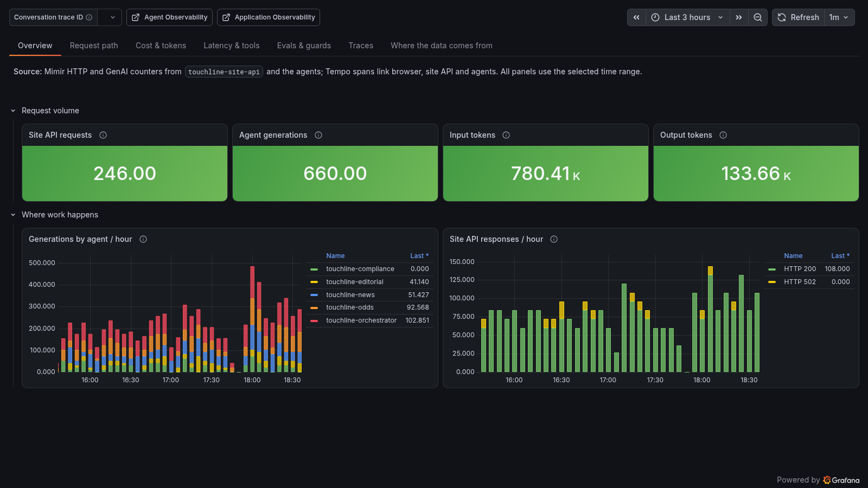868x488 pixels.
Task: Collapse the Request volume row
Action: click(13, 111)
